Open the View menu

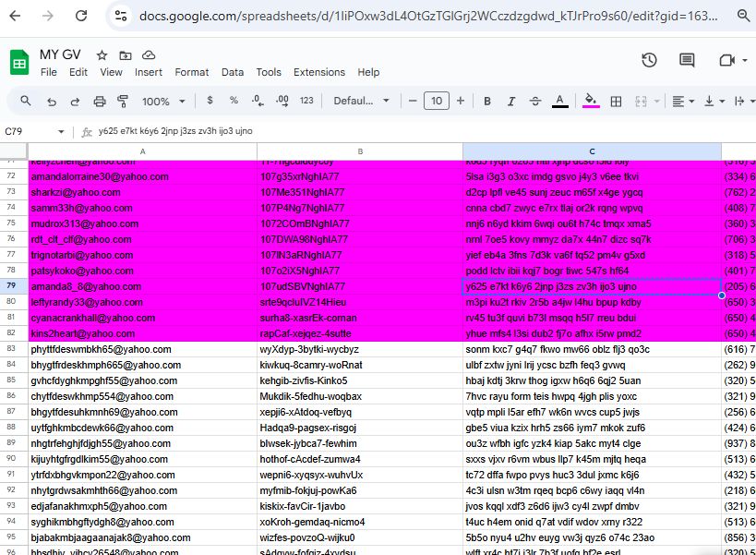111,72
